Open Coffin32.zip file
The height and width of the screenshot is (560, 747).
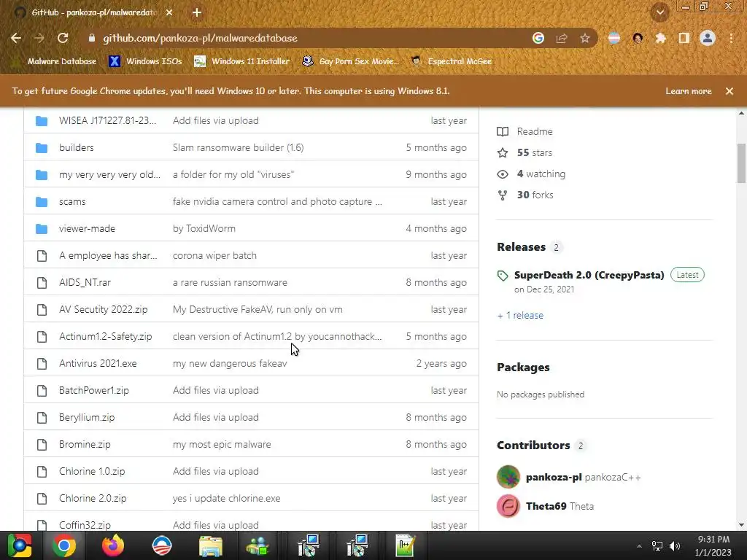click(85, 525)
